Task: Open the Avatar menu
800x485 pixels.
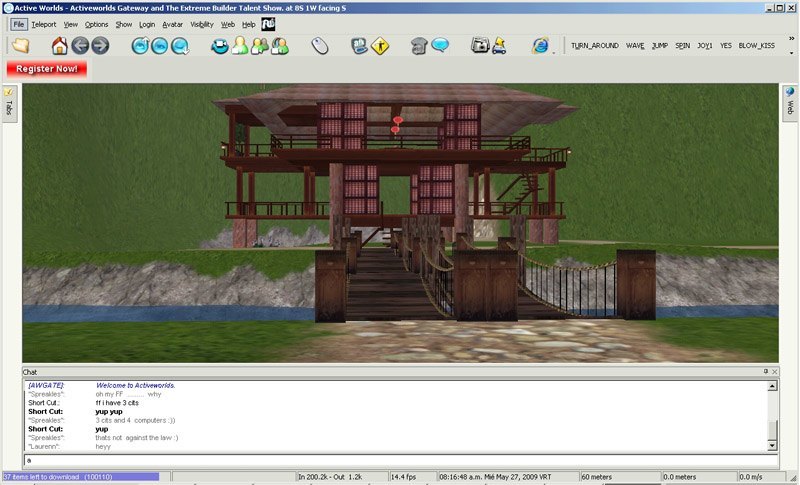Action: 172,24
